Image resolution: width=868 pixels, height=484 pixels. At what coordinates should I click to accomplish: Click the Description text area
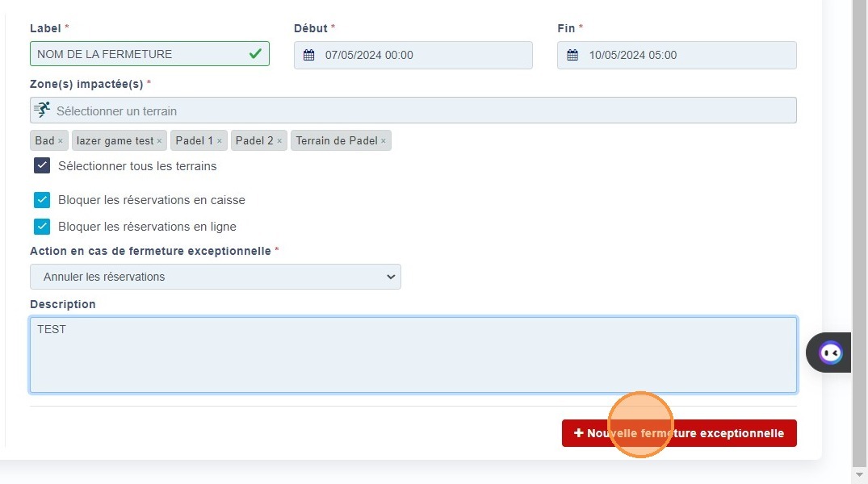pos(413,355)
